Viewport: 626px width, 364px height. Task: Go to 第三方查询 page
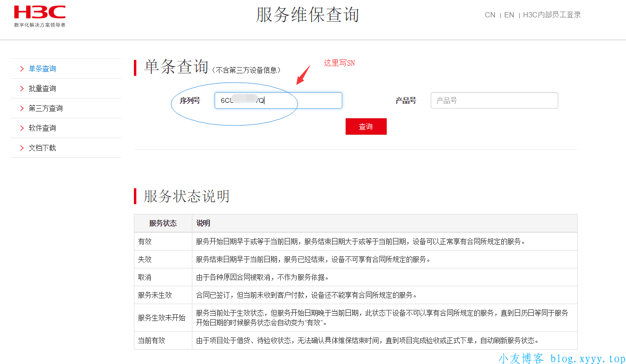[x=45, y=109]
